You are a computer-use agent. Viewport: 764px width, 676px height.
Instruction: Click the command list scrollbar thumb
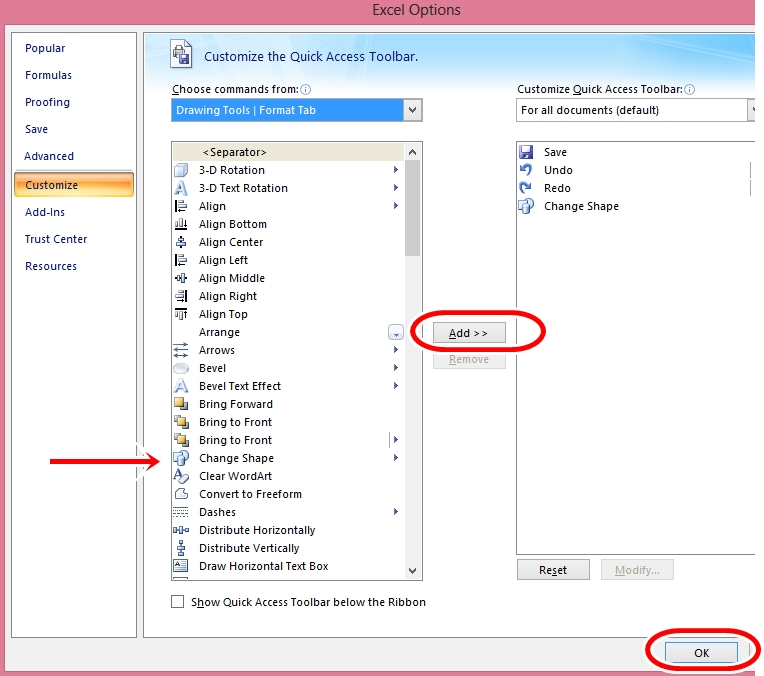point(413,208)
